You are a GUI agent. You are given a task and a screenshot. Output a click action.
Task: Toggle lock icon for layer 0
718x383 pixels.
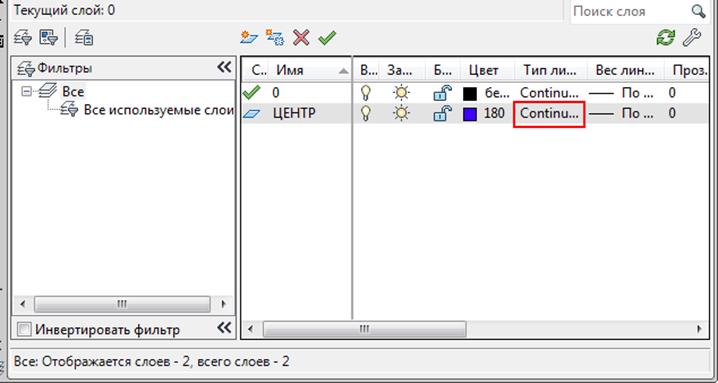point(442,93)
